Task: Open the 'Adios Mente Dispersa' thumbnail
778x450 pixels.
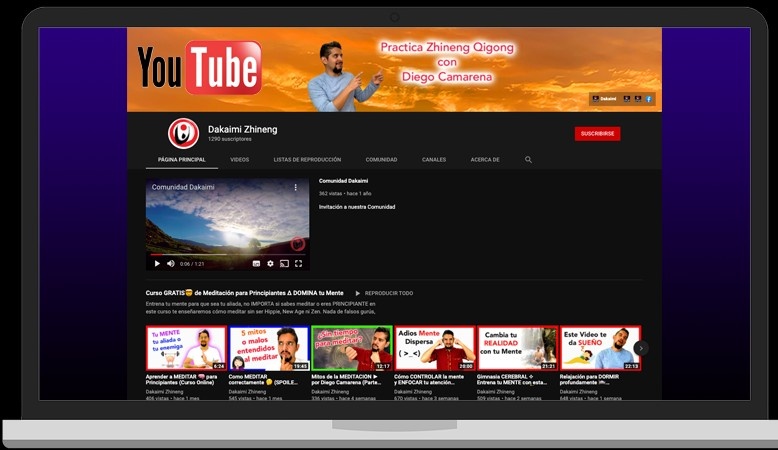Action: [435, 348]
